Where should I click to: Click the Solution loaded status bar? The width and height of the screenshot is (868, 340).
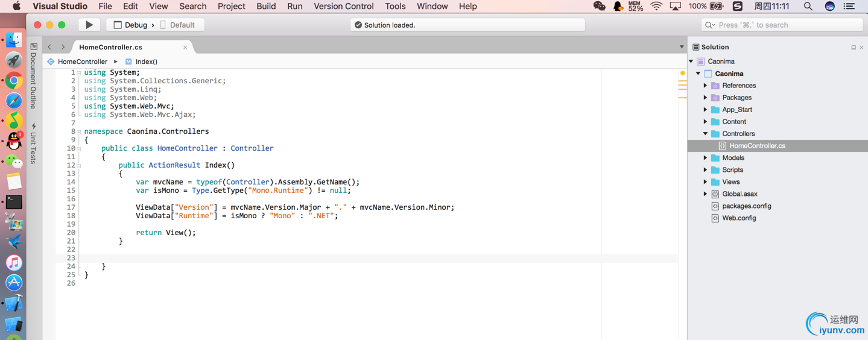click(x=467, y=25)
